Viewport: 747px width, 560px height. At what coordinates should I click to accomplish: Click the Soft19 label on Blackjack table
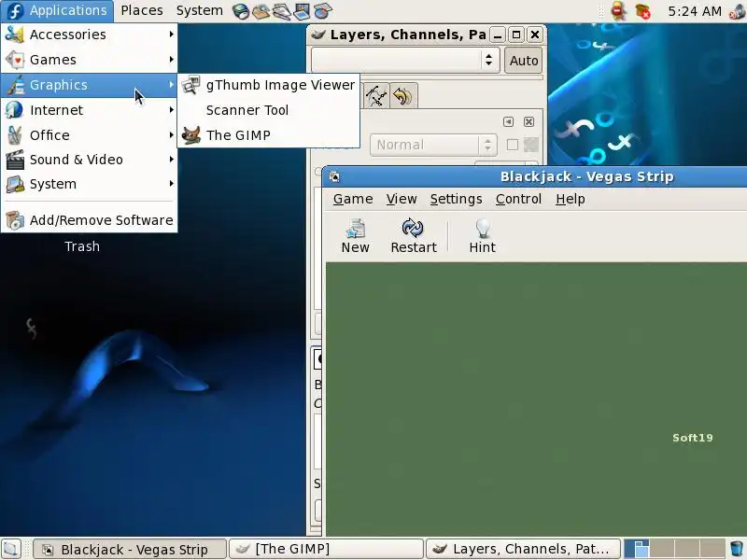693,438
